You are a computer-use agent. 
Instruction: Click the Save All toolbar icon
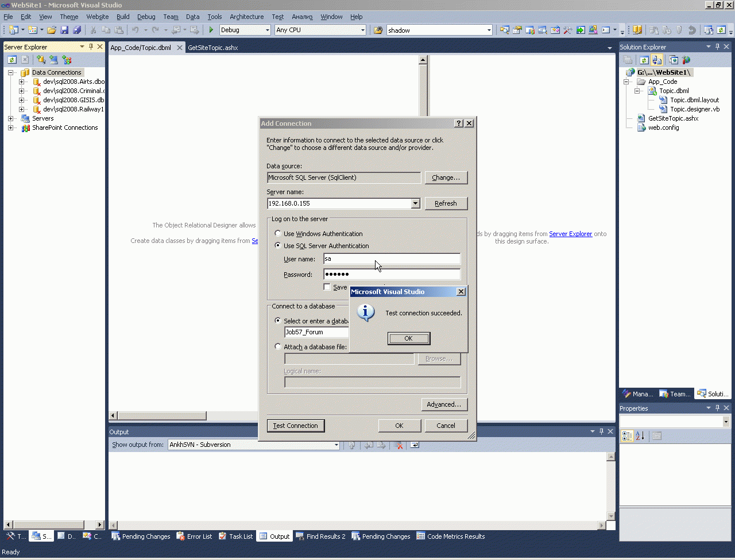(77, 30)
